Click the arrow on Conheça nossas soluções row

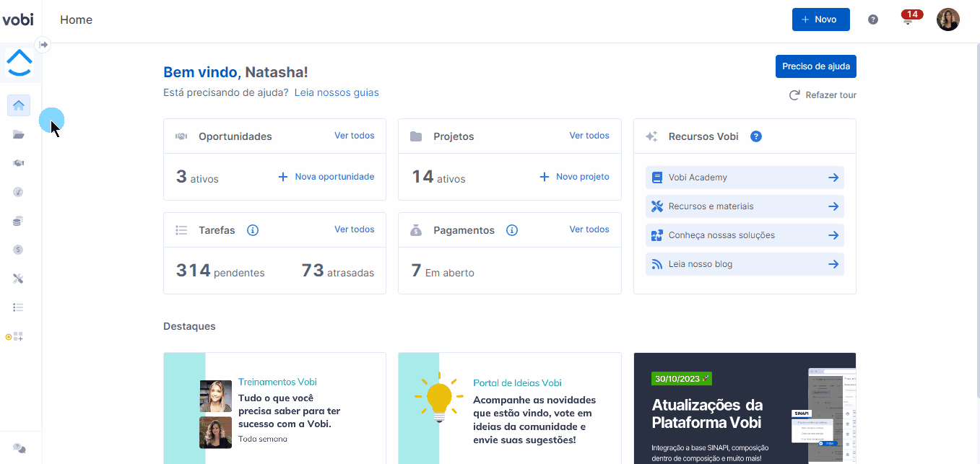click(x=833, y=235)
